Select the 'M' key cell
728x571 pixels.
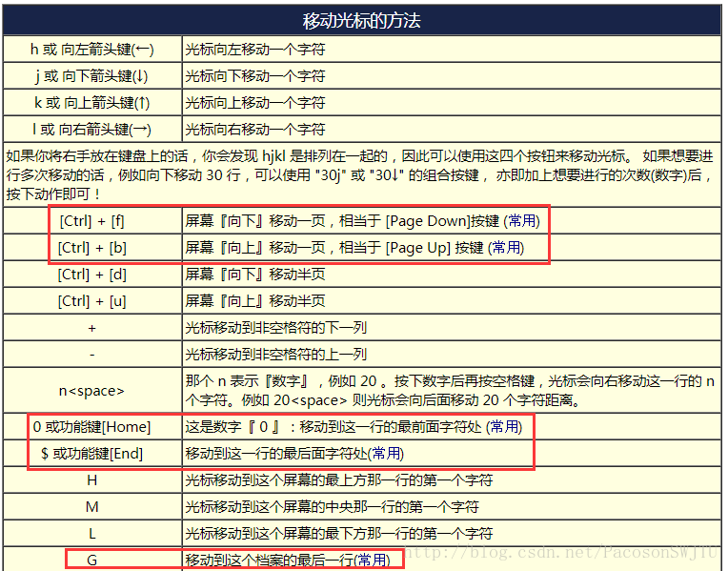tap(92, 507)
